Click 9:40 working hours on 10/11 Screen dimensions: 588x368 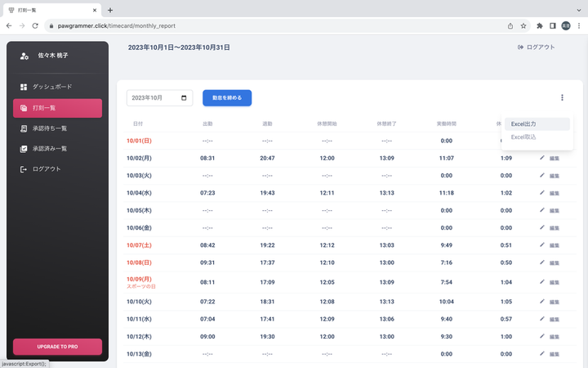coord(446,319)
